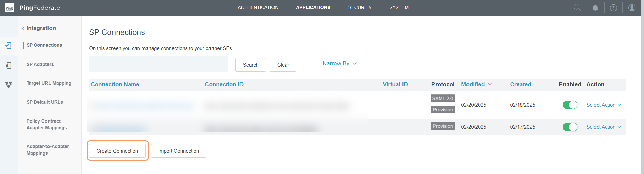644x174 pixels.
Task: Sort by Virtual ID column
Action: tap(395, 84)
